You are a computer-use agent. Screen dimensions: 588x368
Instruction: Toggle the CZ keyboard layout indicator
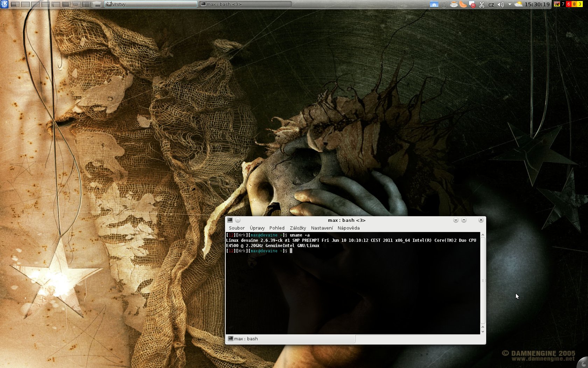(x=491, y=5)
